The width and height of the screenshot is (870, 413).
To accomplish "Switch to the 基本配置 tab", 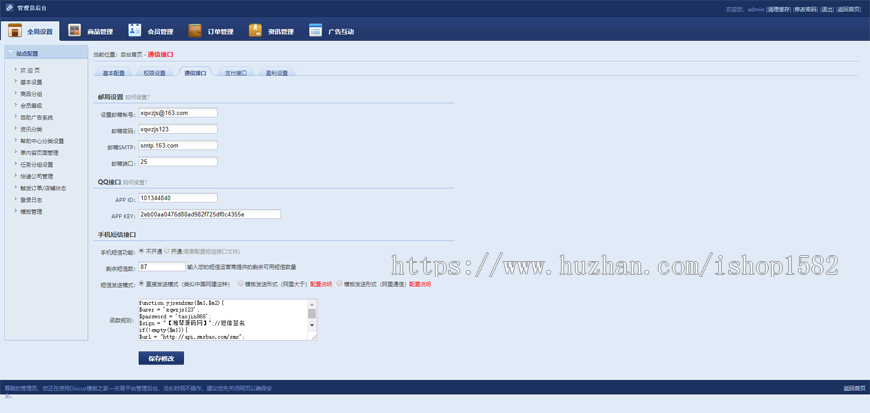I will tap(113, 73).
